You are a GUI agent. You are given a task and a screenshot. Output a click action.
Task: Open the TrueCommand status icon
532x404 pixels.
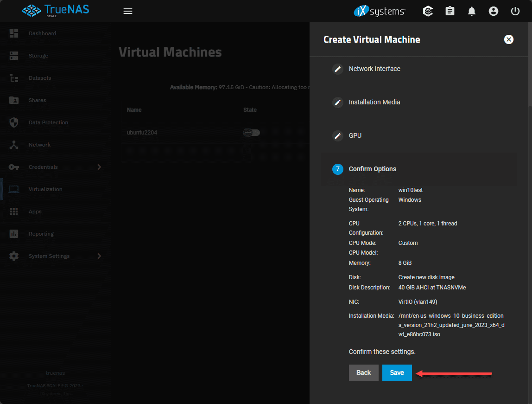(428, 11)
